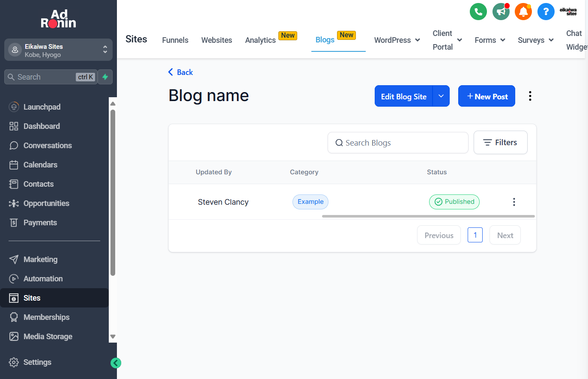Open more options next to New Post
Viewport: 588px width, 379px height.
pos(530,96)
